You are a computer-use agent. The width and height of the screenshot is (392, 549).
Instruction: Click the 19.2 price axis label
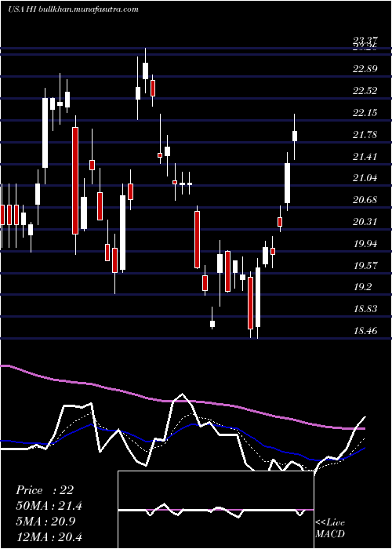tap(362, 287)
